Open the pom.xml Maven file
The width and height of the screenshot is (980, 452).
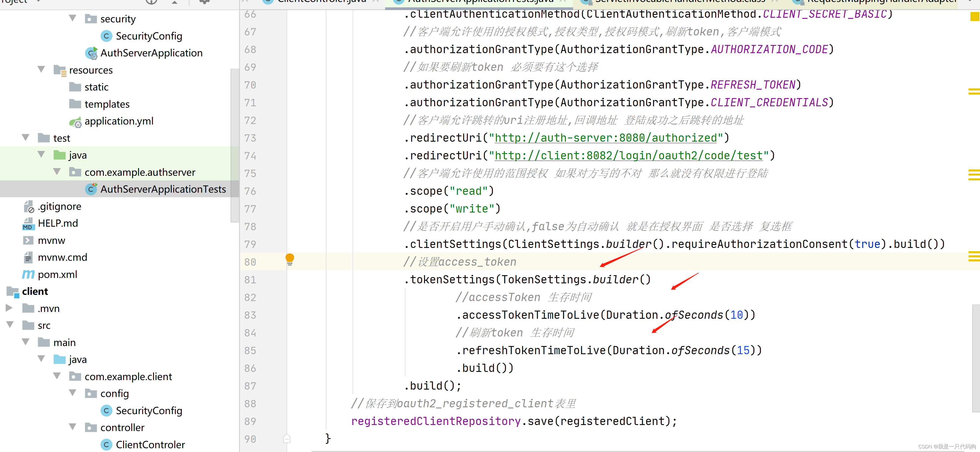coord(57,274)
